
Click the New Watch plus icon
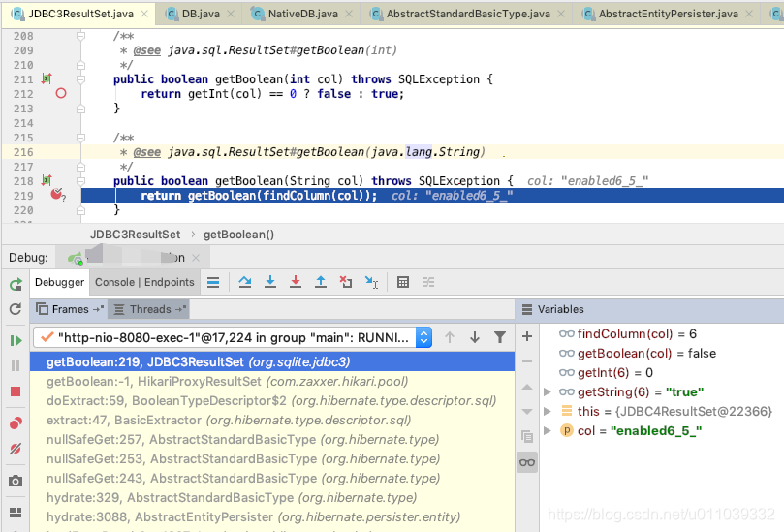click(527, 336)
